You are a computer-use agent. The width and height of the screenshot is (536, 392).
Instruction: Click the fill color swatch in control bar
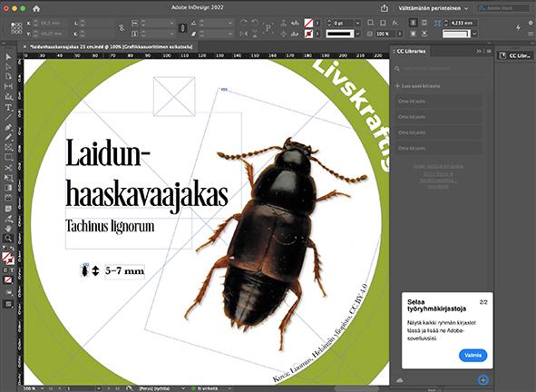click(308, 23)
